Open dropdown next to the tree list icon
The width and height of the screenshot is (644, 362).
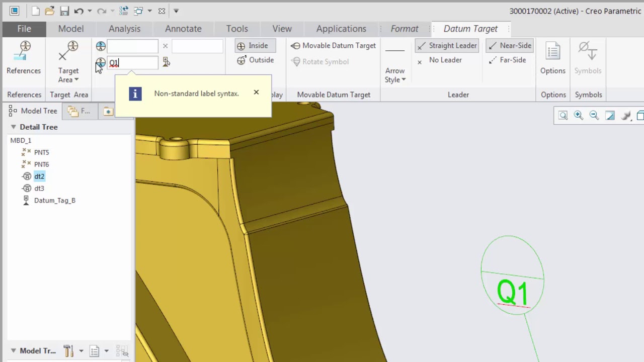106,351
